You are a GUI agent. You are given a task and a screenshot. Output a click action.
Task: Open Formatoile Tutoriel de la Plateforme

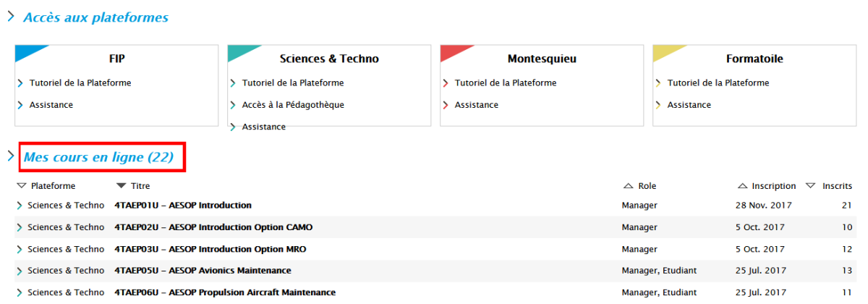pyautogui.click(x=718, y=83)
